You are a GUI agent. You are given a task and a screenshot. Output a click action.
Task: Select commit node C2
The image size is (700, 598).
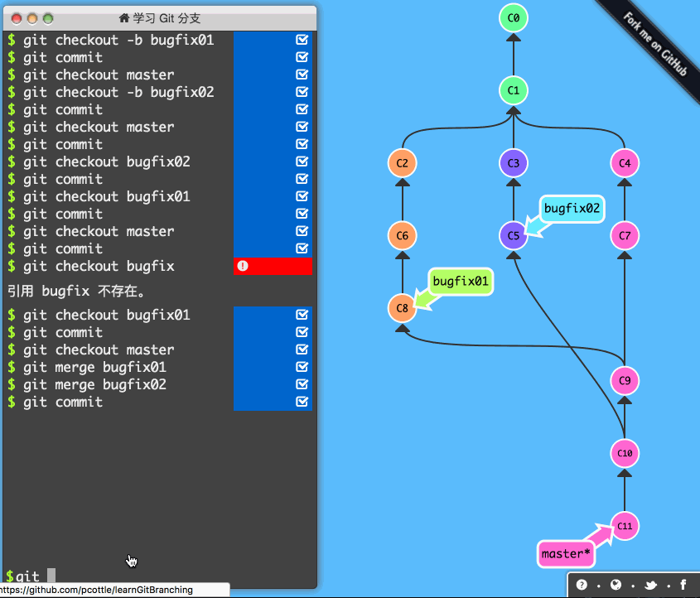[403, 163]
